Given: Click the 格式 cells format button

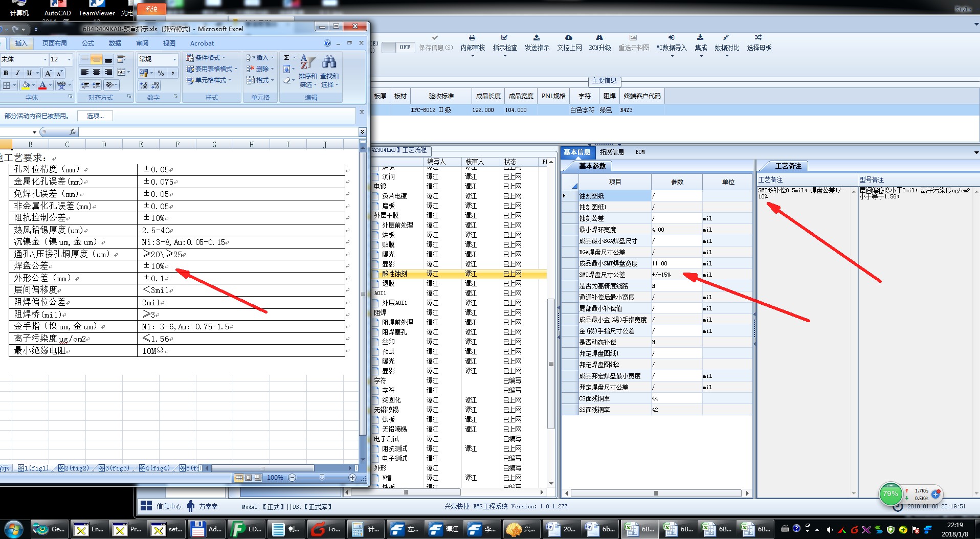Looking at the screenshot, I should pos(260,80).
